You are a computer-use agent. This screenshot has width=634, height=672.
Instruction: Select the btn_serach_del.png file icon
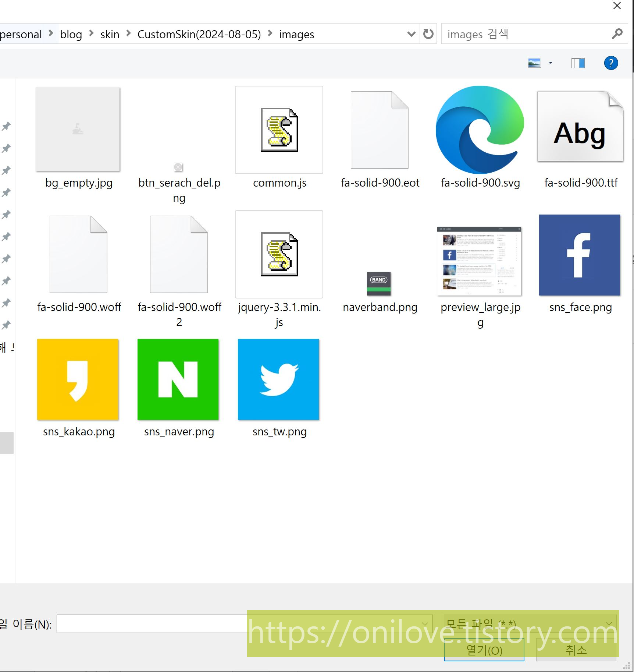[178, 167]
